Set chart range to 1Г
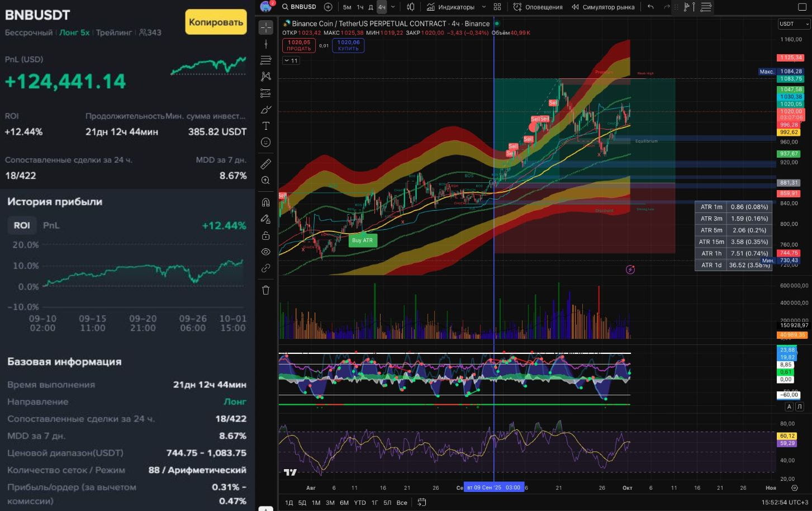The width and height of the screenshot is (812, 511). pos(374,503)
